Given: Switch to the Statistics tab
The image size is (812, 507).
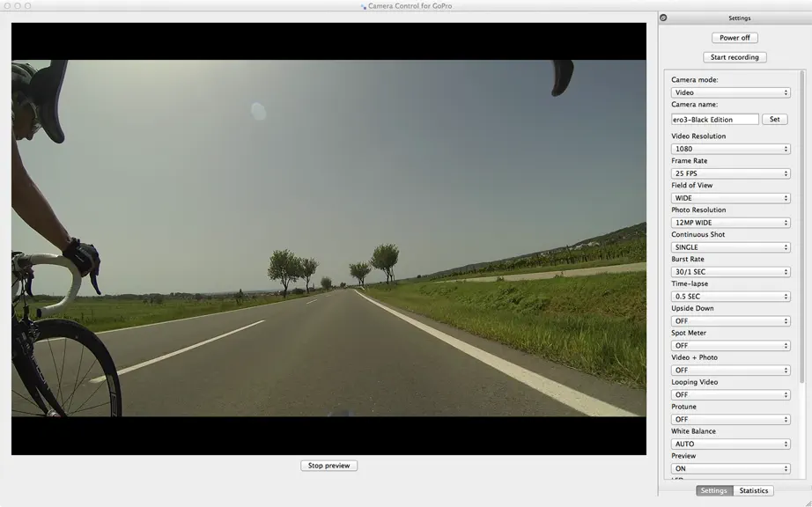Looking at the screenshot, I should (754, 490).
